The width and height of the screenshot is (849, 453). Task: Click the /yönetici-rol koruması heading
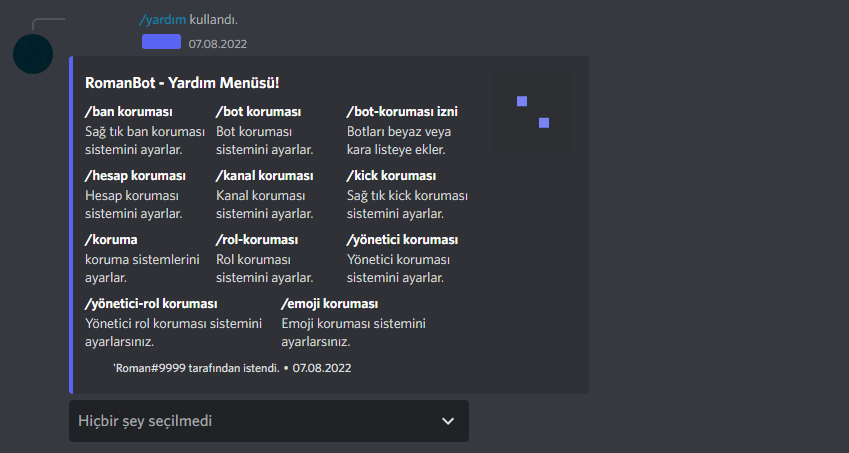tap(151, 304)
